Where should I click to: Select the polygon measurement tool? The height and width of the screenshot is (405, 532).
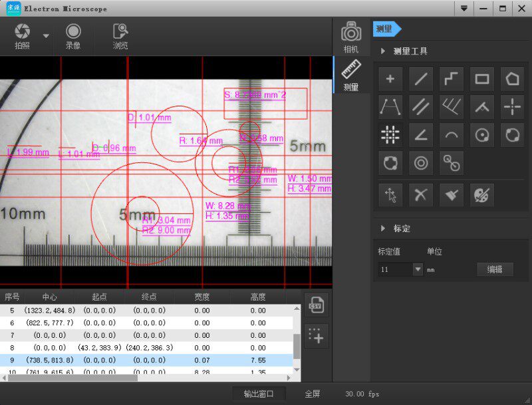tap(512, 79)
